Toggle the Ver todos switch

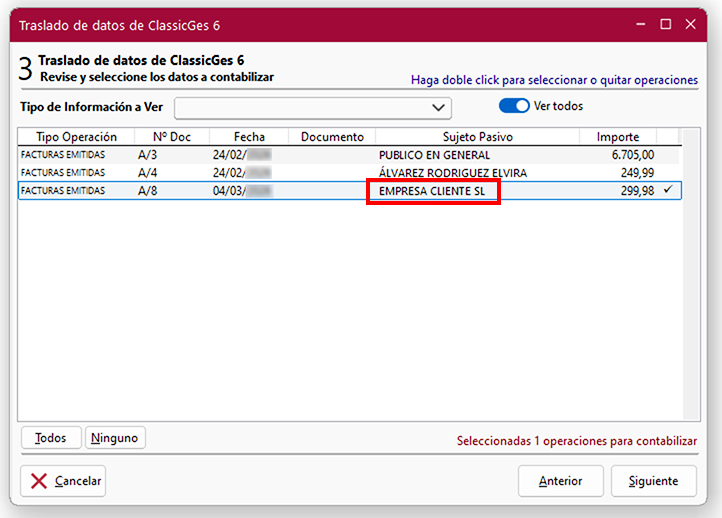514,106
